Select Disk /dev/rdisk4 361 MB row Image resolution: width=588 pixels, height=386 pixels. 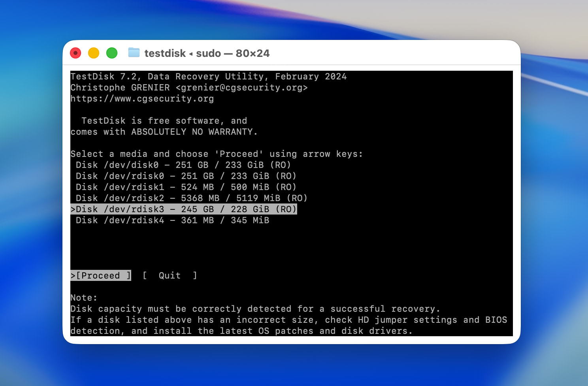click(172, 220)
